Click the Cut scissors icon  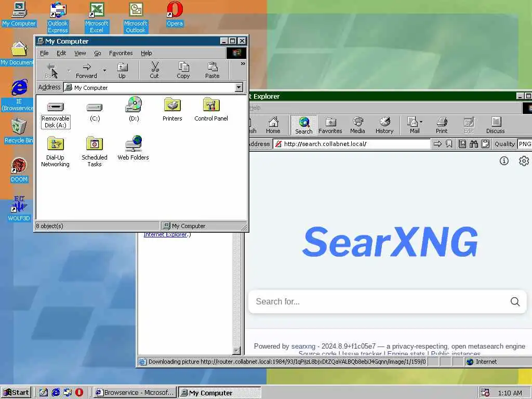coord(154,70)
